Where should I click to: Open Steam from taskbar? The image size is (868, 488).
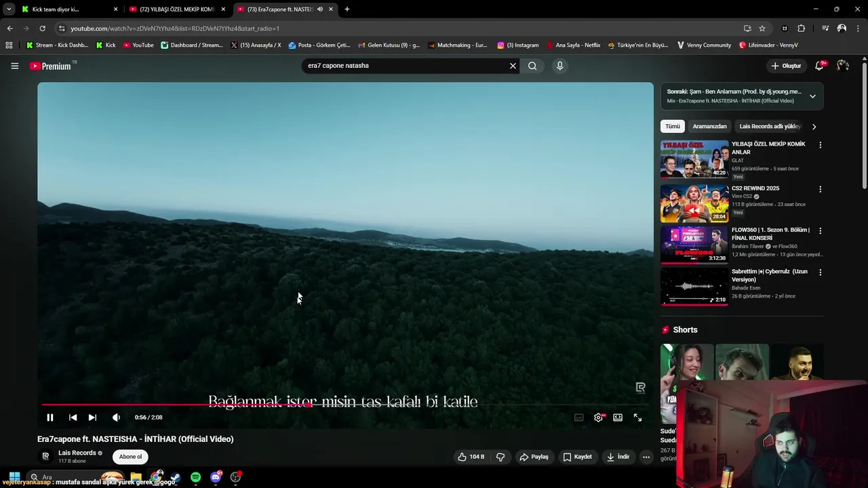(176, 477)
